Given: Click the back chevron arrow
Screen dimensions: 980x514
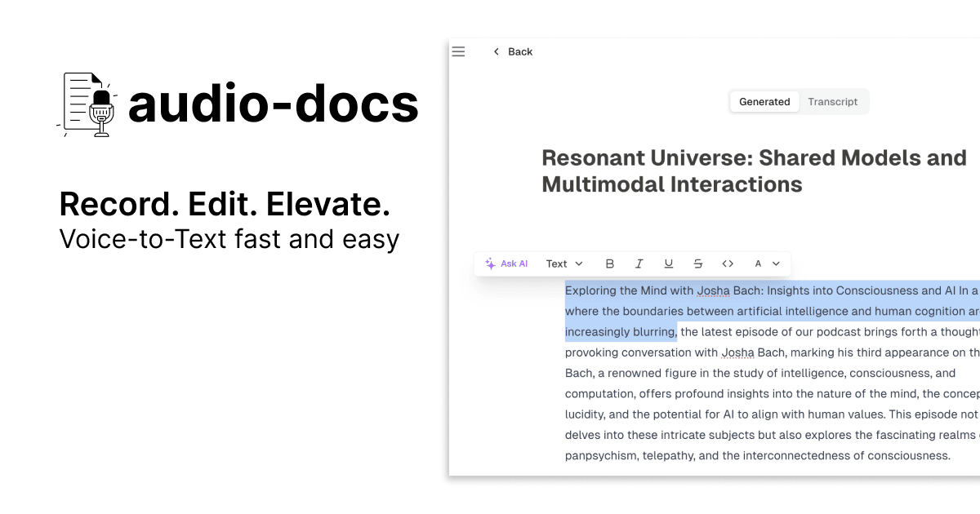Looking at the screenshot, I should pos(497,51).
